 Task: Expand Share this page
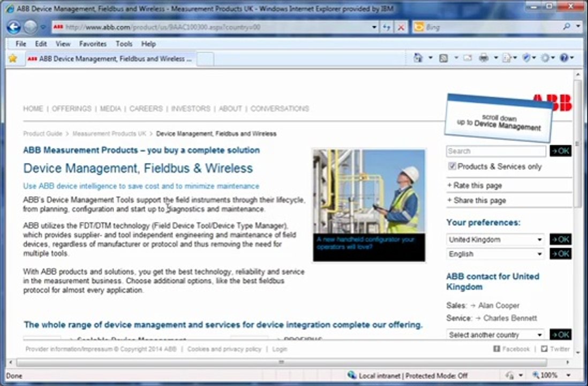477,201
